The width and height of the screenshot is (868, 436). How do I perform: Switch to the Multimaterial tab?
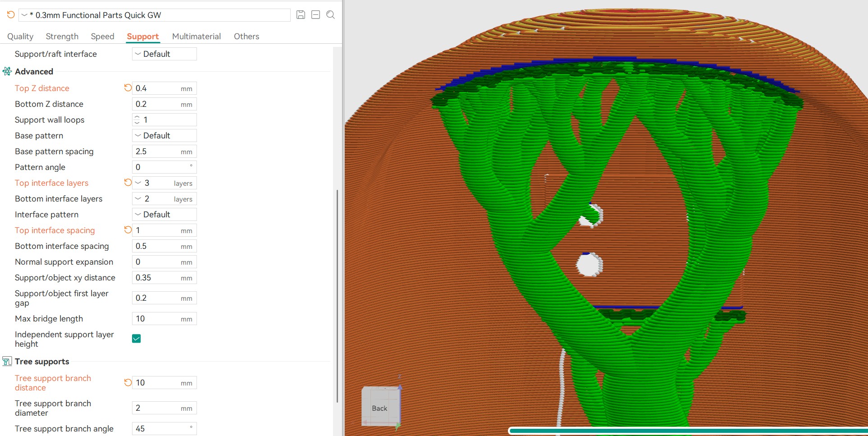pyautogui.click(x=196, y=37)
